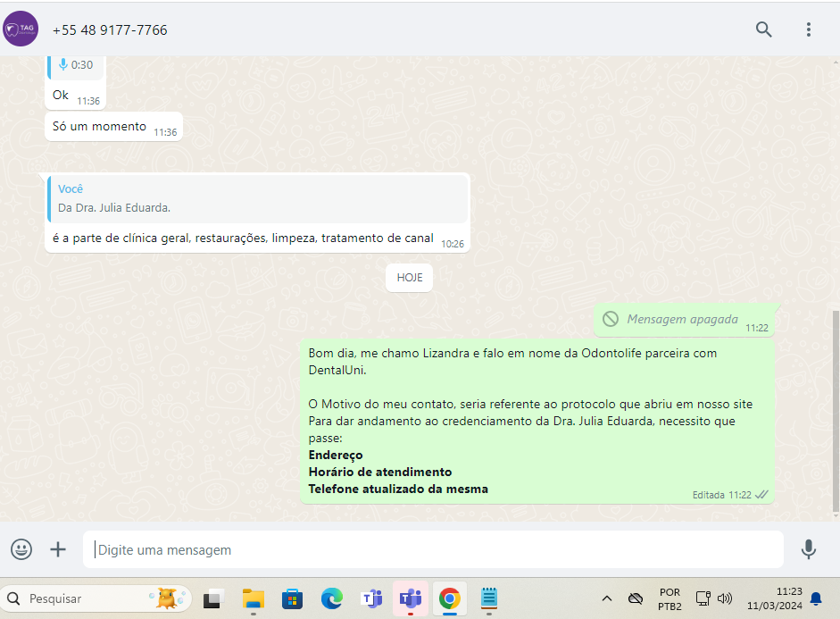This screenshot has height=619, width=840.
Task: Open the volume speaker tray icon
Action: [724, 598]
